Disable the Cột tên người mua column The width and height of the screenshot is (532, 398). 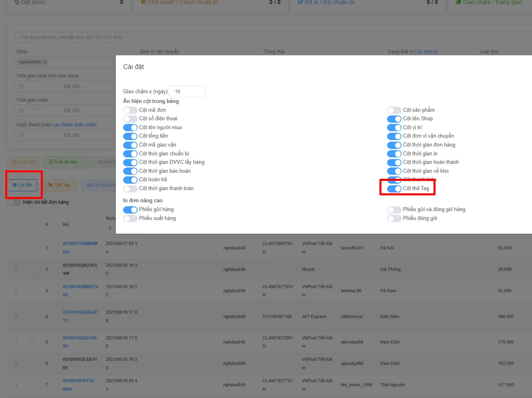pos(130,128)
